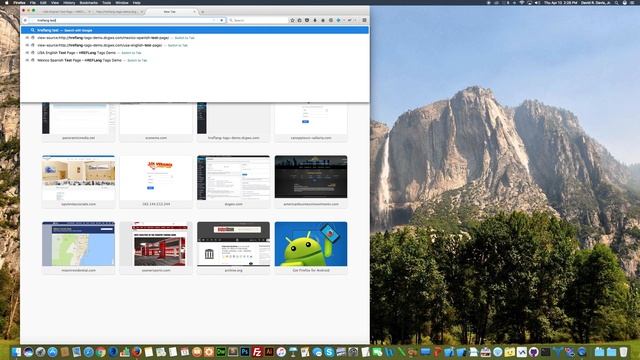Select the New Tab tab
The image size is (640, 360).
171,12
